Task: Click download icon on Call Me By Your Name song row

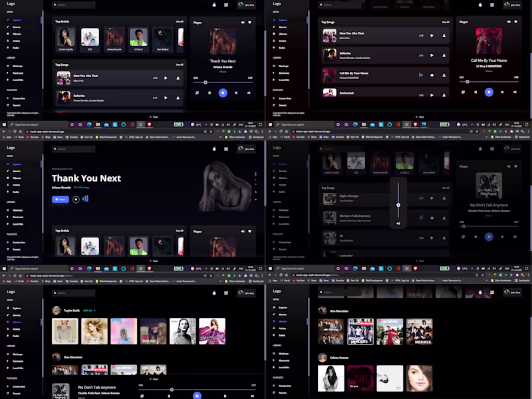Action: 444,75
